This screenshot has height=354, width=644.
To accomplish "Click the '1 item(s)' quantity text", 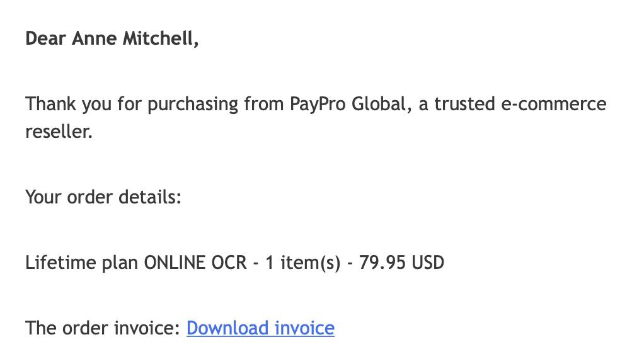I will pos(303,263).
